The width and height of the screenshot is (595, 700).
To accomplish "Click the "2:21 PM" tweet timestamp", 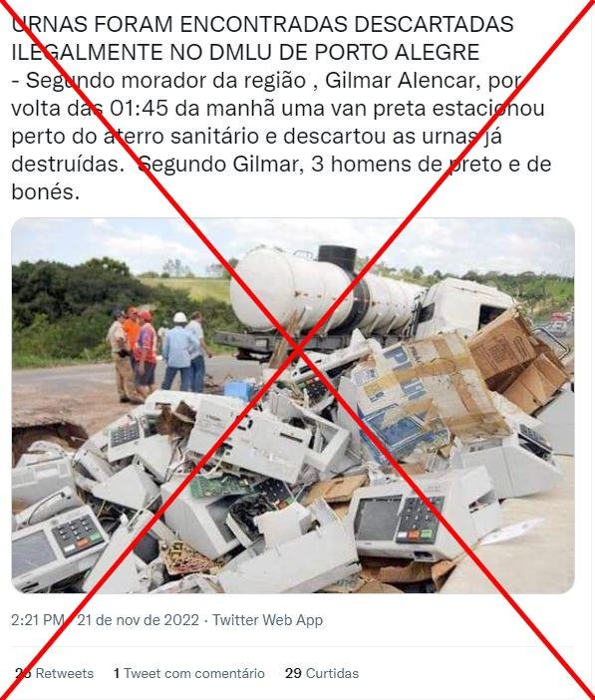I will tap(39, 620).
